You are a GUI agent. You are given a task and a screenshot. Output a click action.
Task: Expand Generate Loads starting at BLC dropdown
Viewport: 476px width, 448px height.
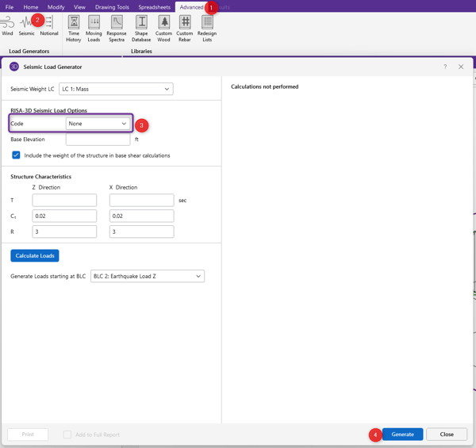(x=148, y=276)
